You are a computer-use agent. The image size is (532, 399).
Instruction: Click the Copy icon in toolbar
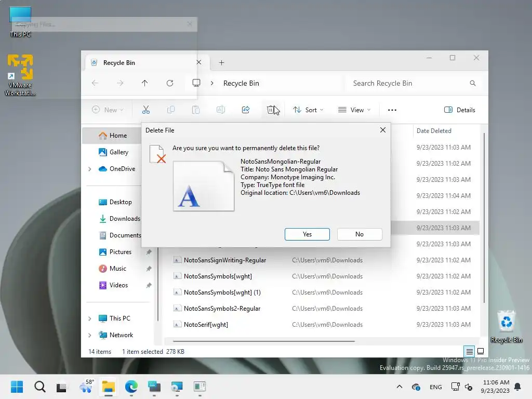[x=170, y=110]
